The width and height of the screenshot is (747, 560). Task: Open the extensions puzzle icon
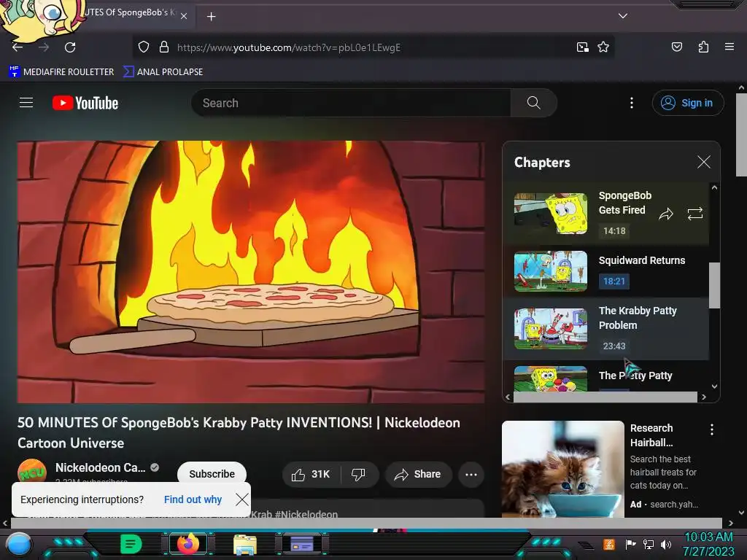(703, 47)
